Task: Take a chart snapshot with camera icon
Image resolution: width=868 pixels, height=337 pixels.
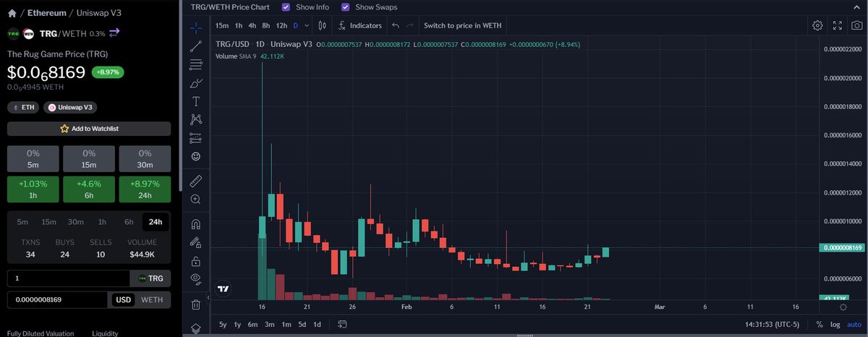Action: 857,25
